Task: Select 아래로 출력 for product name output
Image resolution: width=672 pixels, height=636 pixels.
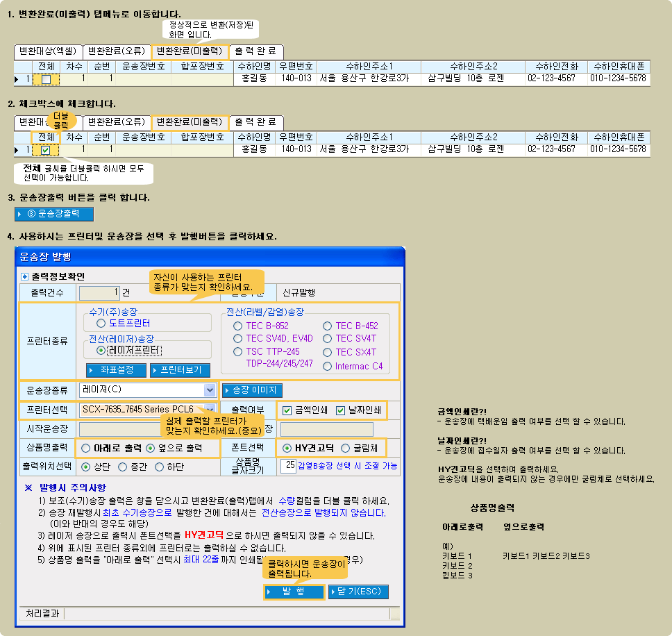Action: 85,448
